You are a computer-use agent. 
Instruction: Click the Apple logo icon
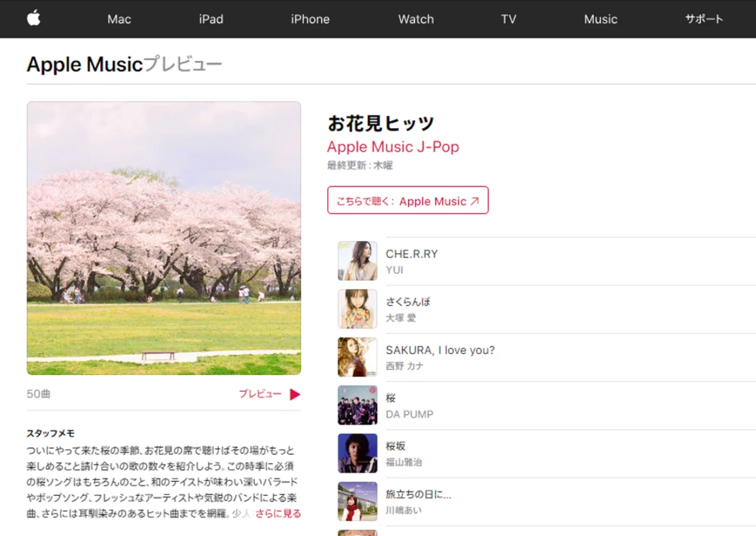pyautogui.click(x=34, y=18)
